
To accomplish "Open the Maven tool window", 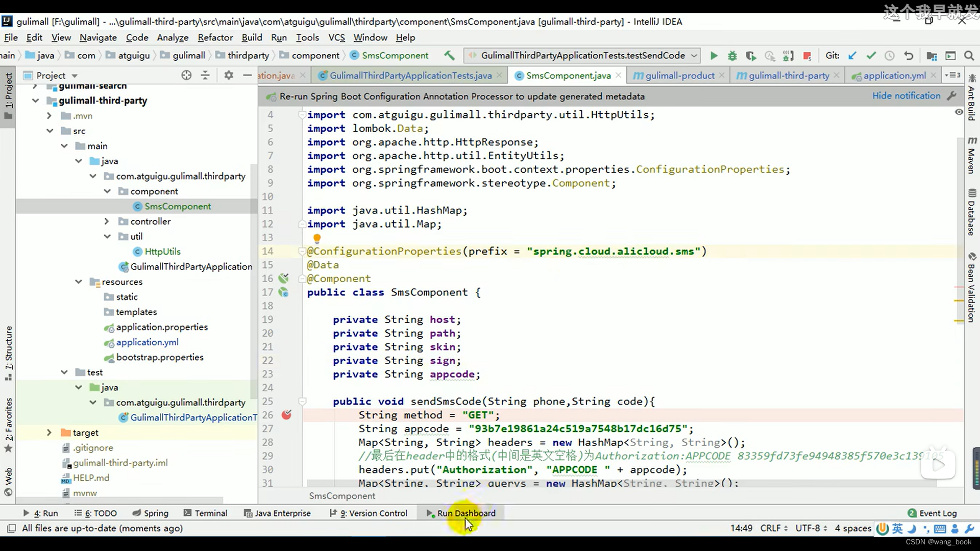I will tap(972, 156).
